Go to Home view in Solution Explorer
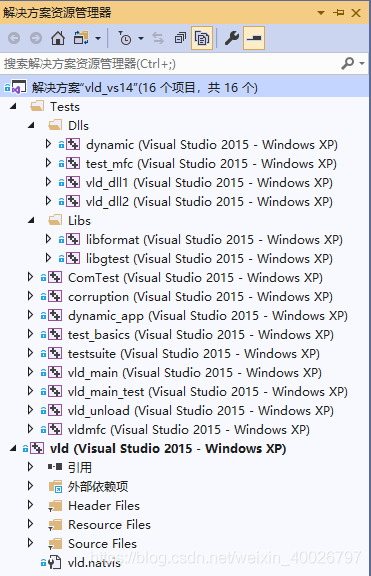371x576 pixels. [x=58, y=38]
